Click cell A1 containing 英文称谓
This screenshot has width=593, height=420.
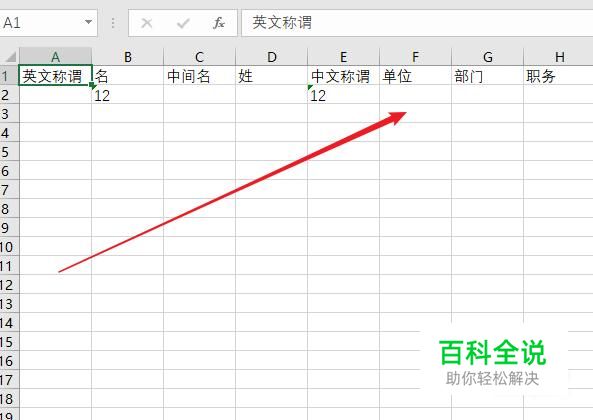point(55,75)
